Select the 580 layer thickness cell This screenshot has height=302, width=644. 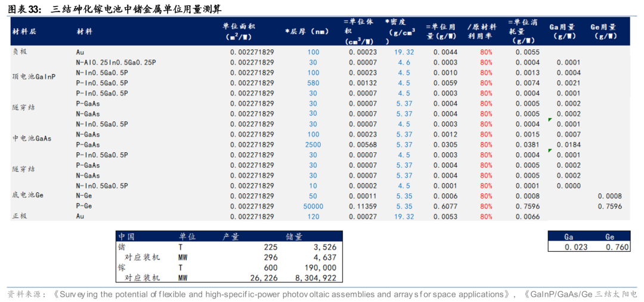click(313, 83)
